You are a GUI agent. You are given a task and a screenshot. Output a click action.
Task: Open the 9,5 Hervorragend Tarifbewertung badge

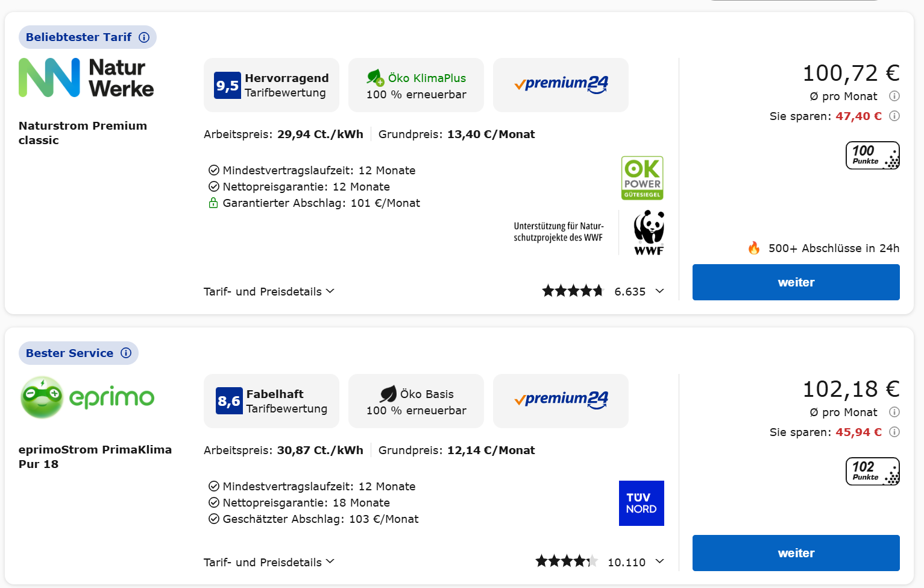(x=271, y=85)
